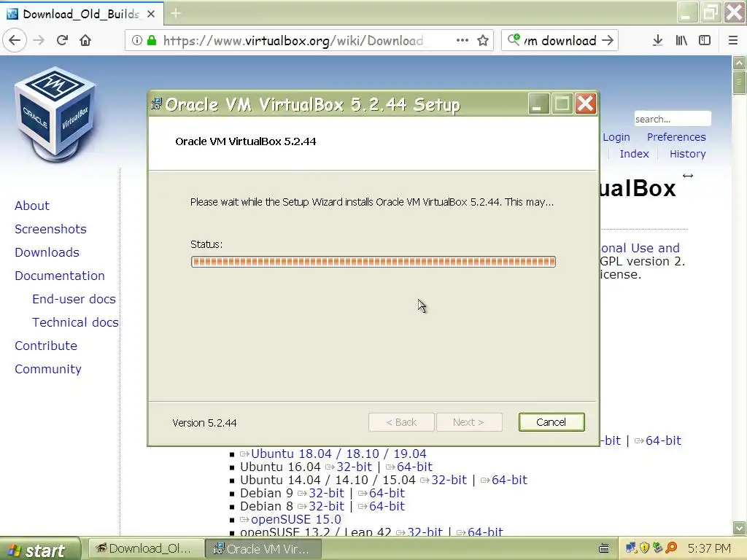Open the Downloads sidebar link
The height and width of the screenshot is (560, 747).
pos(47,252)
